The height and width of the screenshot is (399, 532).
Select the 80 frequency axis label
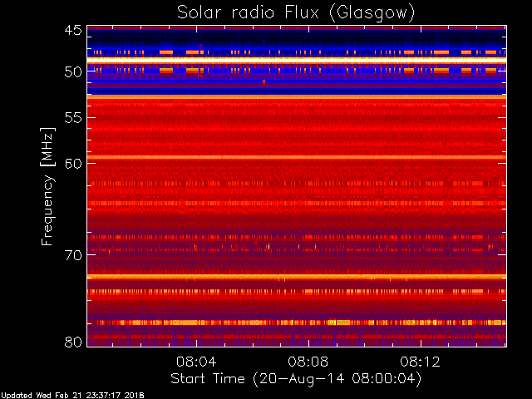pyautogui.click(x=73, y=342)
